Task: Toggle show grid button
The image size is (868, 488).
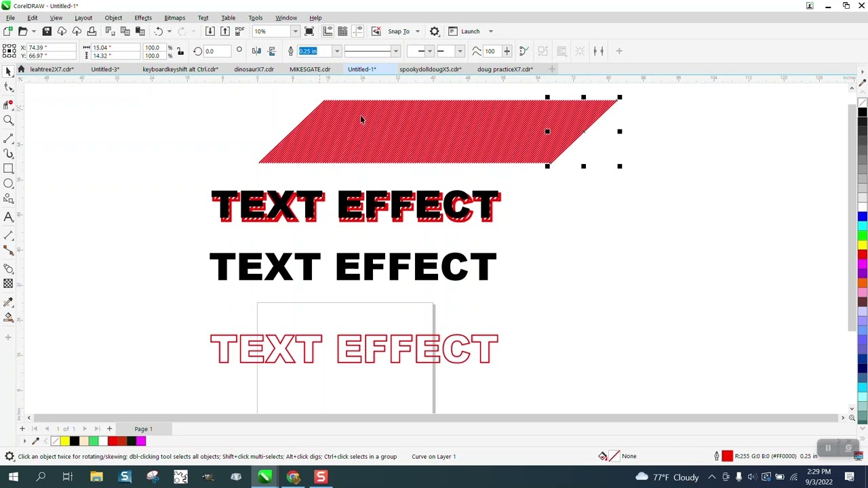Action: coord(342,31)
